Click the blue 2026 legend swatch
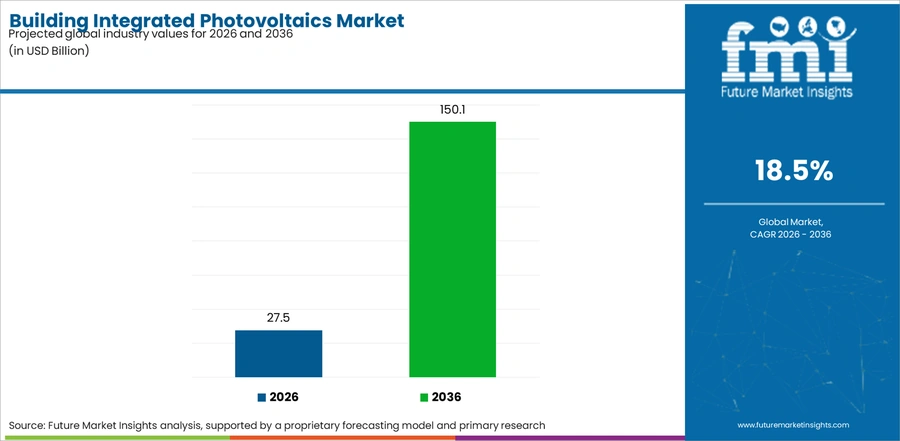 click(x=262, y=397)
